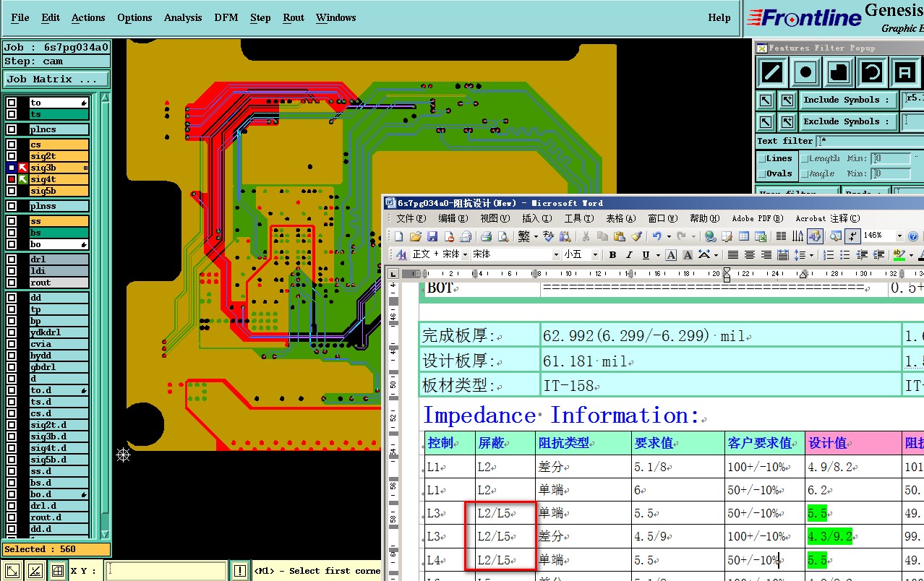
Task: Open the zoom dropdown showing 146%
Action: (x=899, y=236)
